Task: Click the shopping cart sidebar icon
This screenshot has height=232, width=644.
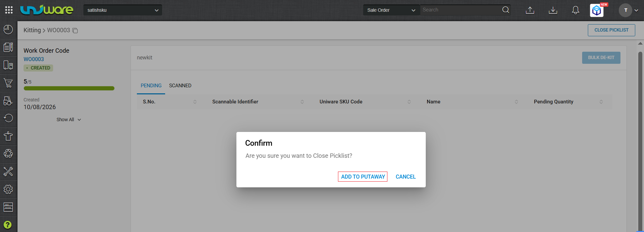Action: coord(8,83)
